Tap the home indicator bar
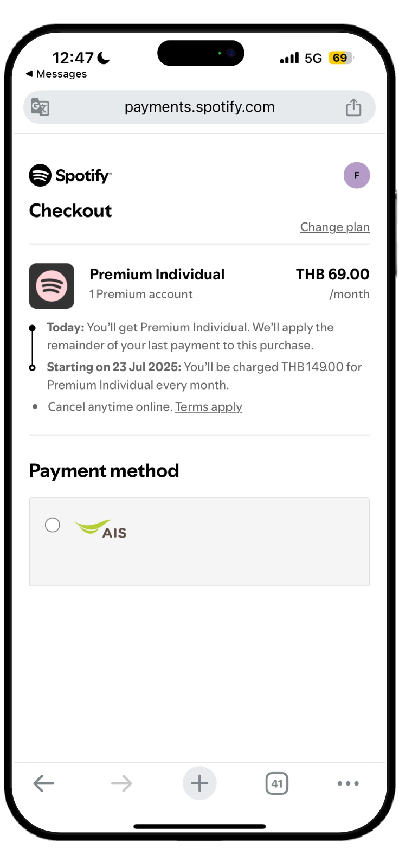The width and height of the screenshot is (399, 868). [200, 826]
